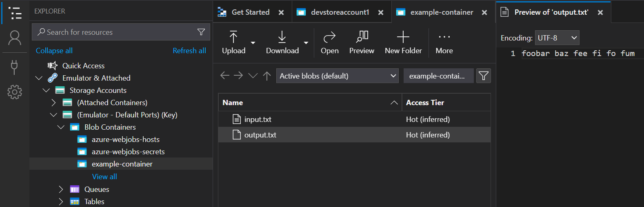Open the Connect plug sidebar icon
This screenshot has width=644, height=207.
15,67
